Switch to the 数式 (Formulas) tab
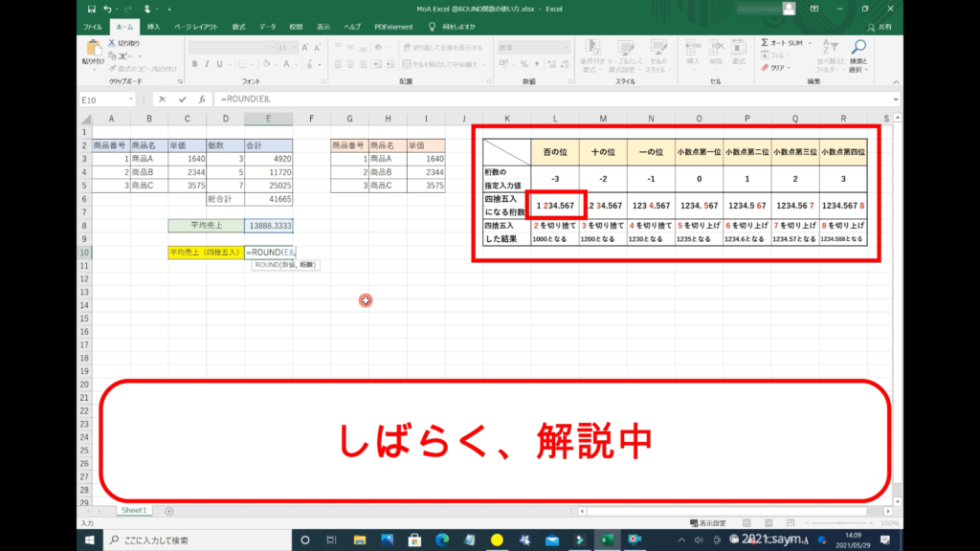 coord(238,27)
